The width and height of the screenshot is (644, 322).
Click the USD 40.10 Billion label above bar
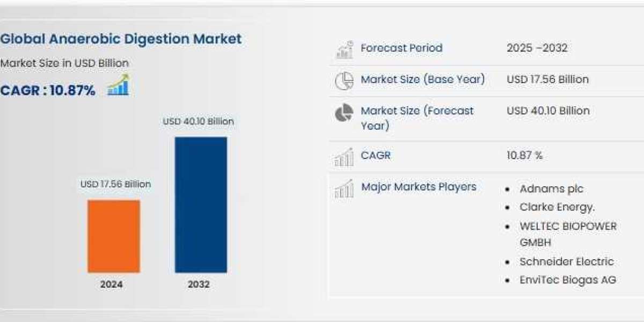coord(199,122)
